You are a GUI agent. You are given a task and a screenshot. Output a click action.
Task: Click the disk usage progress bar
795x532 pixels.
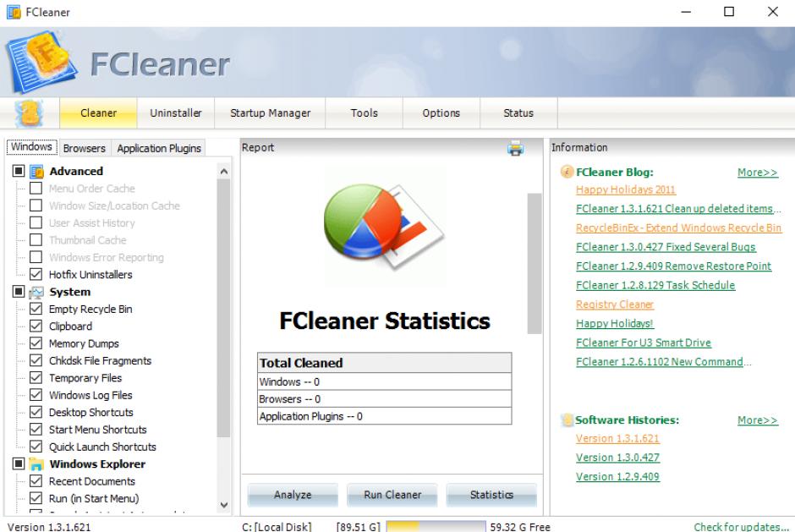(x=436, y=526)
